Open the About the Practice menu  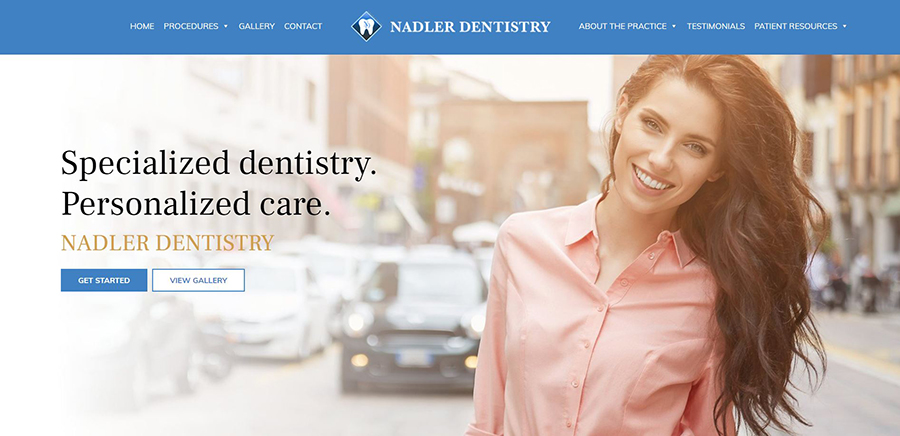(x=623, y=26)
